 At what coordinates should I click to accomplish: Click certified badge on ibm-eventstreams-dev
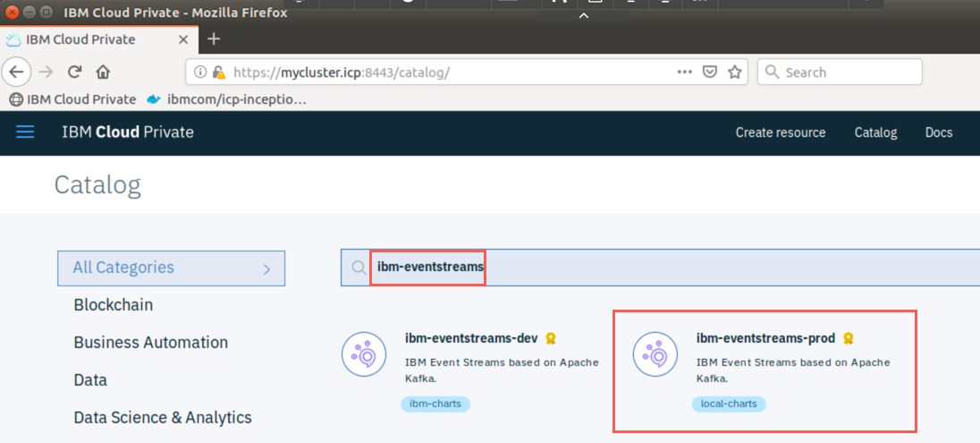[x=550, y=338]
